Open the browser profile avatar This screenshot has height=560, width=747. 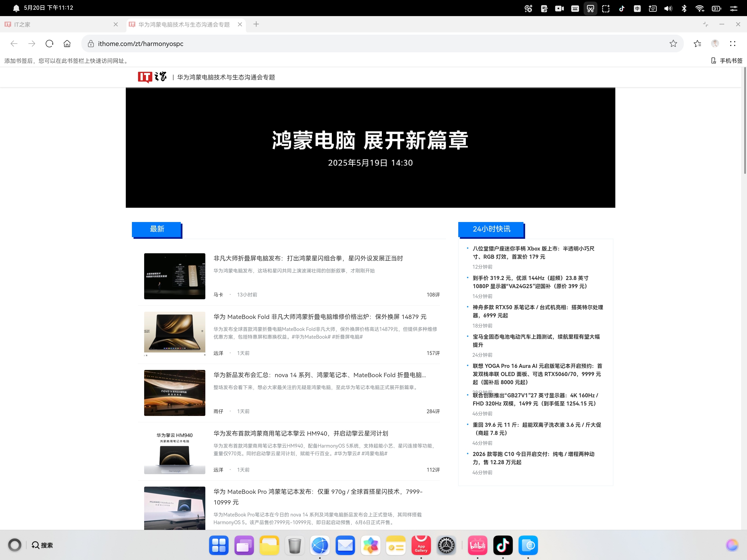(x=715, y=43)
